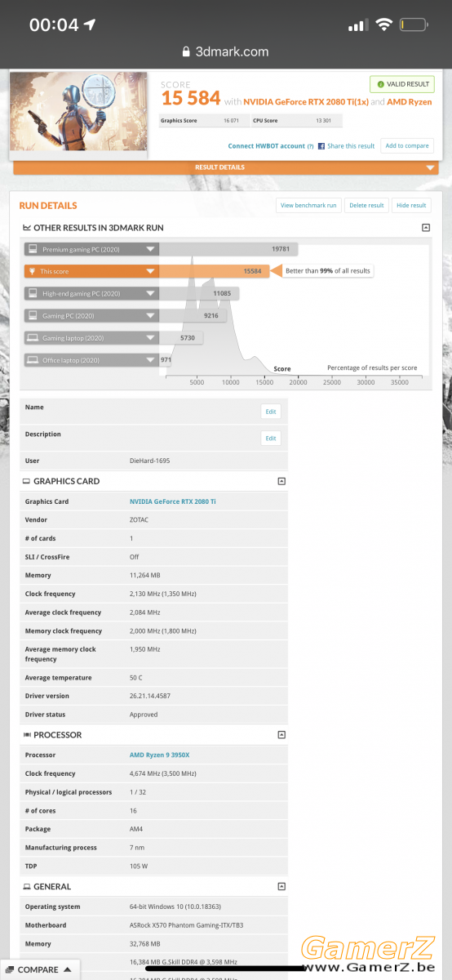Click NVIDIA GeForce RTX 2080 Ti(1x) in score header

click(307, 102)
